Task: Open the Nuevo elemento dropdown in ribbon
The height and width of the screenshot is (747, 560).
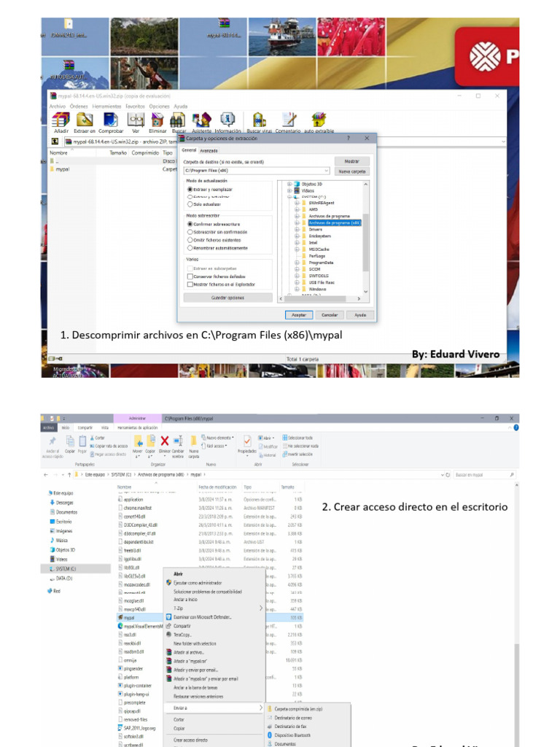Action: pos(218,438)
